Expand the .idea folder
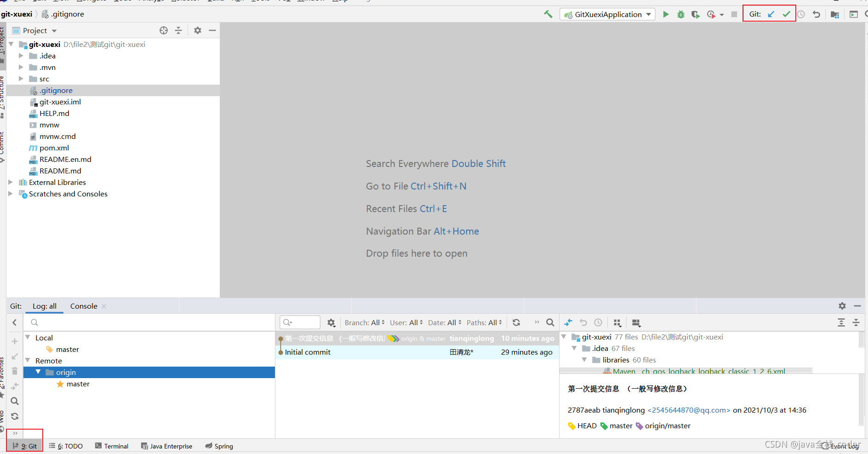The image size is (868, 454). (21, 56)
